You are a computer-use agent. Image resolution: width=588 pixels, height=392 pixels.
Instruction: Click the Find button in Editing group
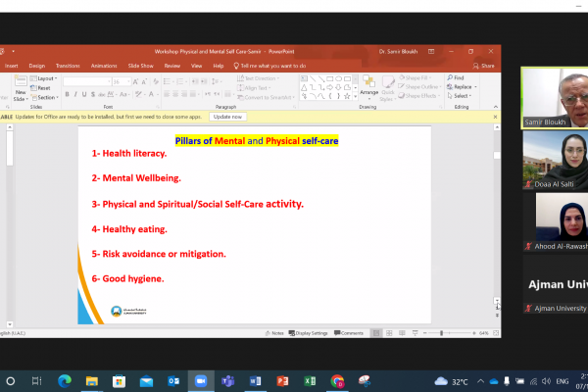click(x=456, y=77)
